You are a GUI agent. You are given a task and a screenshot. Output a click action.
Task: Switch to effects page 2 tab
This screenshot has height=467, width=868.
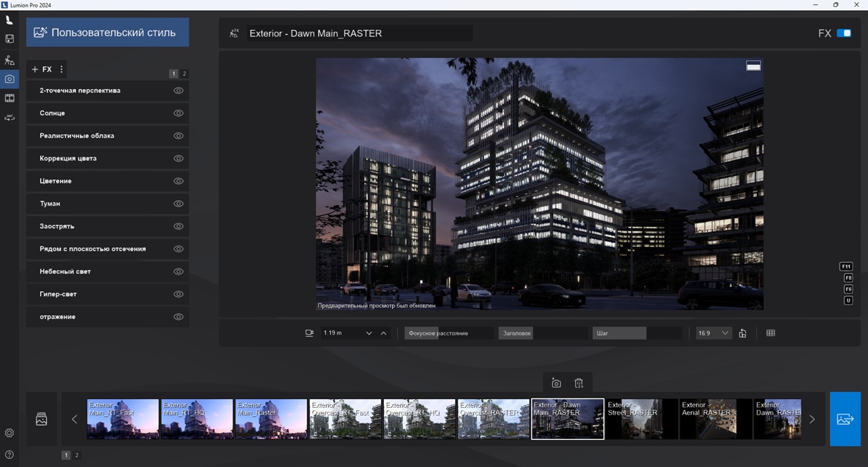[184, 73]
